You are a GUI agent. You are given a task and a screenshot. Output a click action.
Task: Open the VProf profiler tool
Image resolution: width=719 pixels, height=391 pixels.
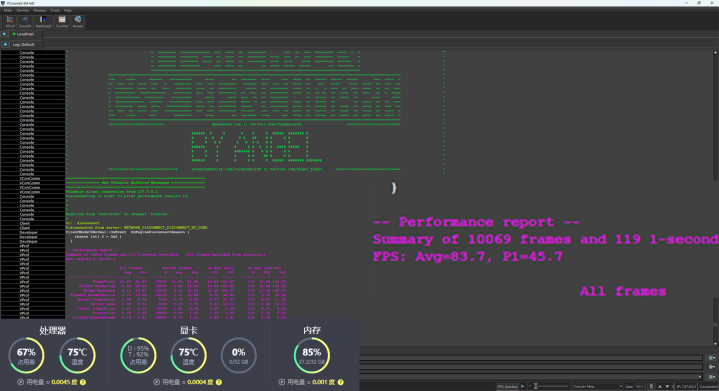click(10, 22)
